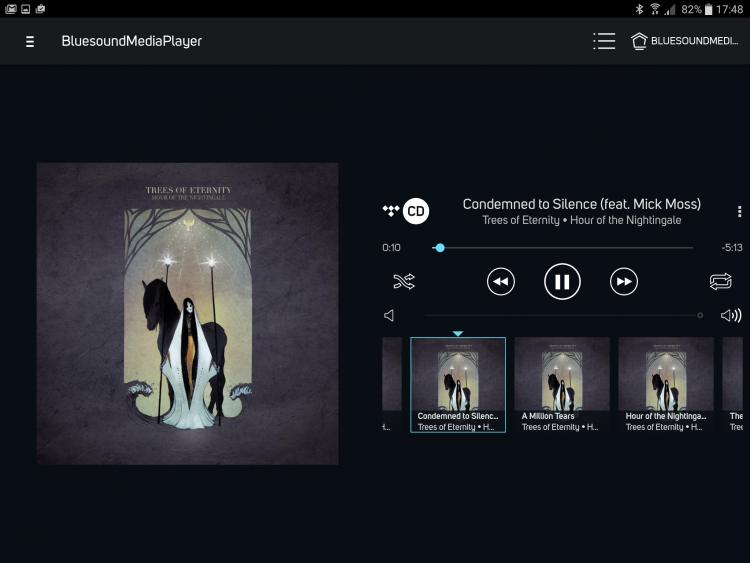
Task: Select the Condemned to Silenc... queue thumbnail
Action: click(x=458, y=385)
